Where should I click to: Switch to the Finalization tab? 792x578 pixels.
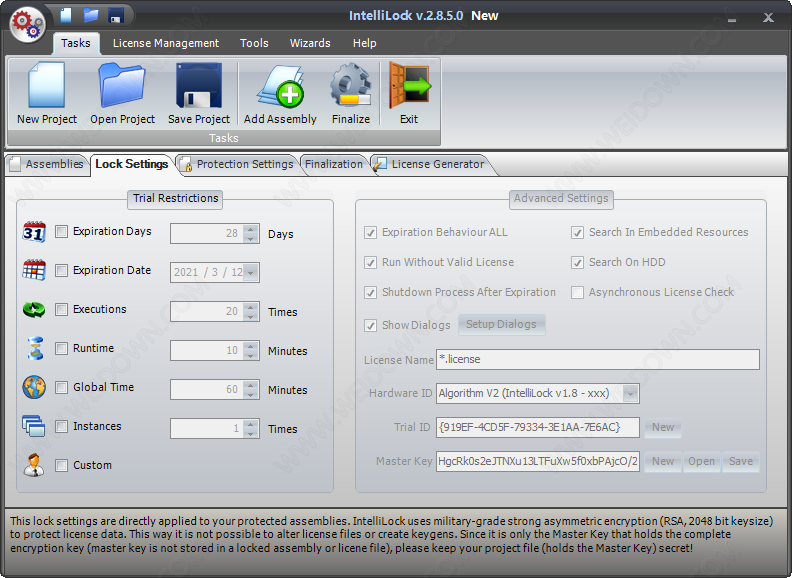click(334, 164)
